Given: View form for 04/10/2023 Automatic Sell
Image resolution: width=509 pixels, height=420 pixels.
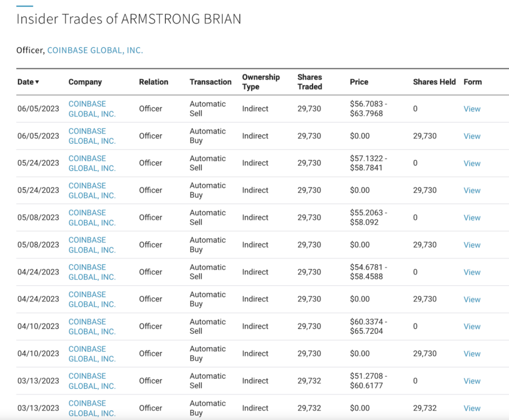Looking at the screenshot, I should [x=472, y=327].
